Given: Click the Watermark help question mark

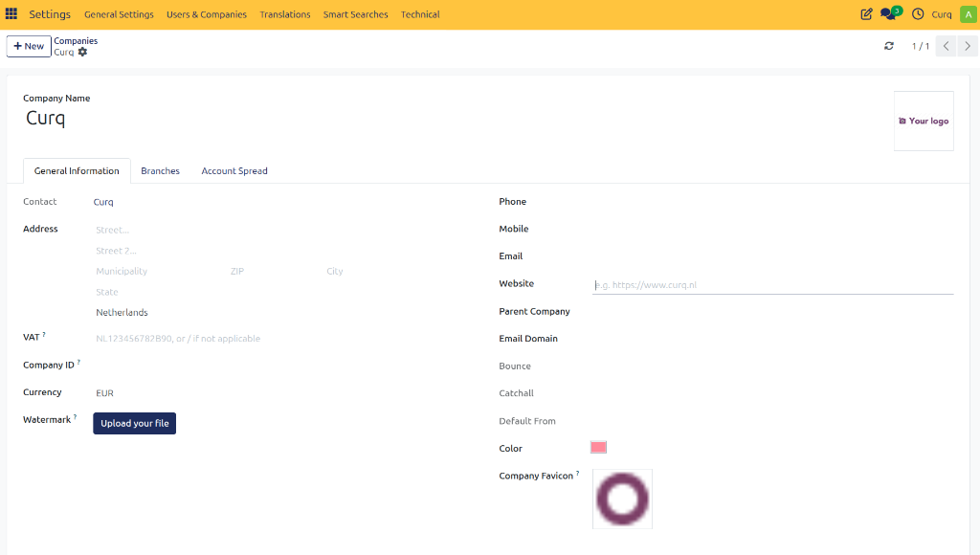Looking at the screenshot, I should (x=75, y=417).
